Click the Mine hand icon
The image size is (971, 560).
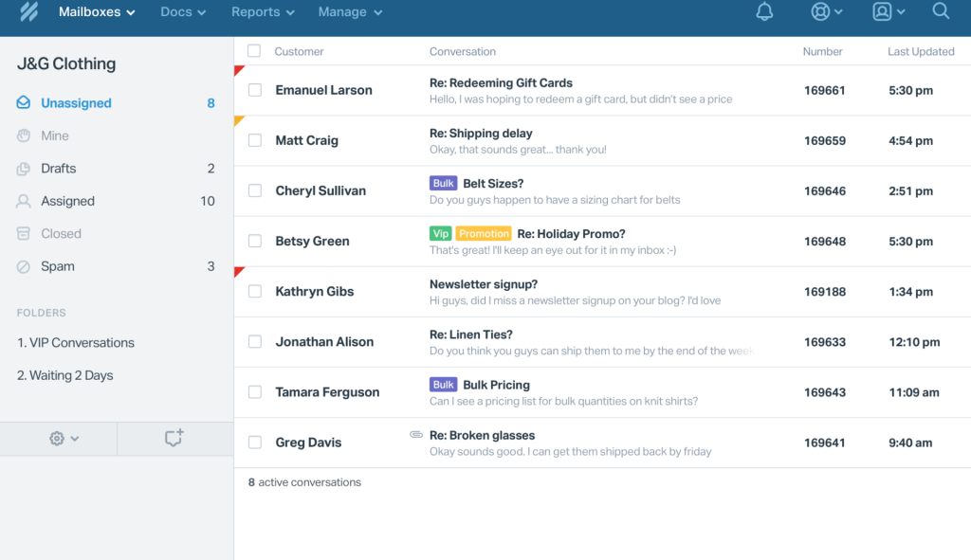(24, 135)
